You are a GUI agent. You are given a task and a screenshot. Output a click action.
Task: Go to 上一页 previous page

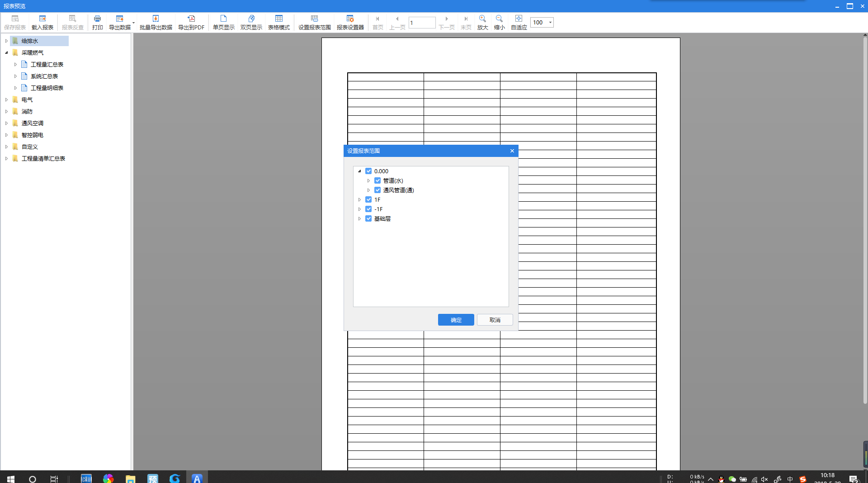(x=397, y=22)
